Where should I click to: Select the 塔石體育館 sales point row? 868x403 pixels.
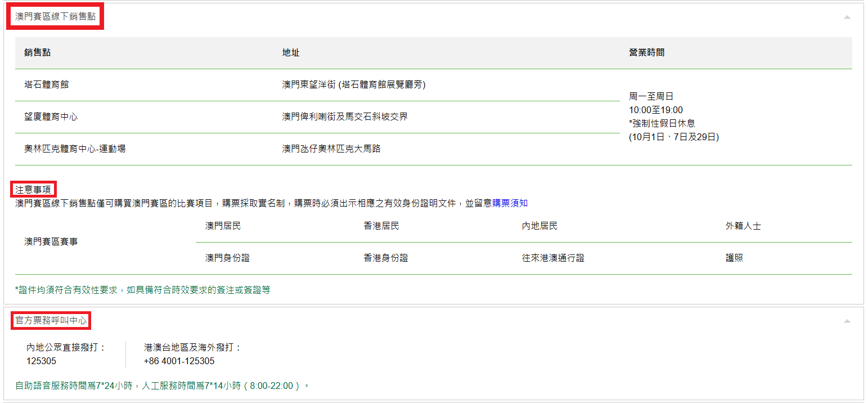[x=47, y=84]
